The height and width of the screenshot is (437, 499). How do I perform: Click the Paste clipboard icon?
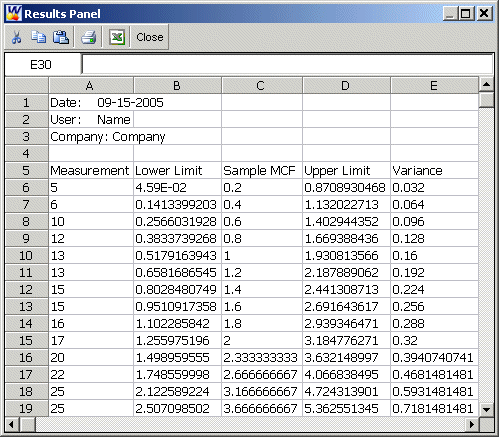[x=61, y=37]
